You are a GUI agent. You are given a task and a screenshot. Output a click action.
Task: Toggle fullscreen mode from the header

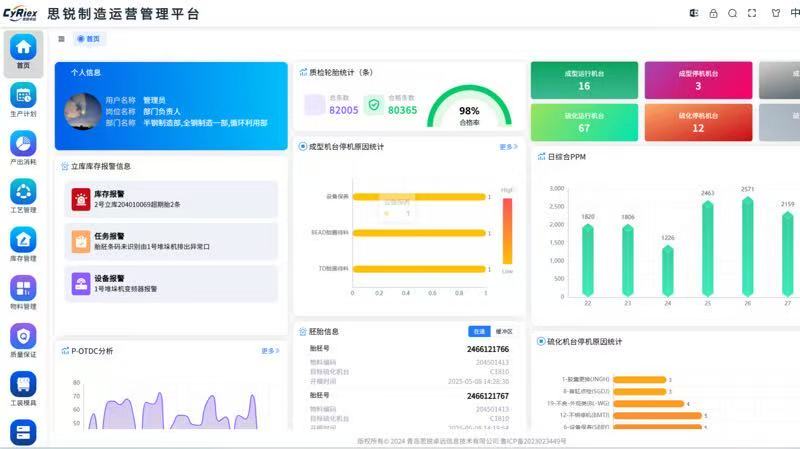pyautogui.click(x=751, y=14)
